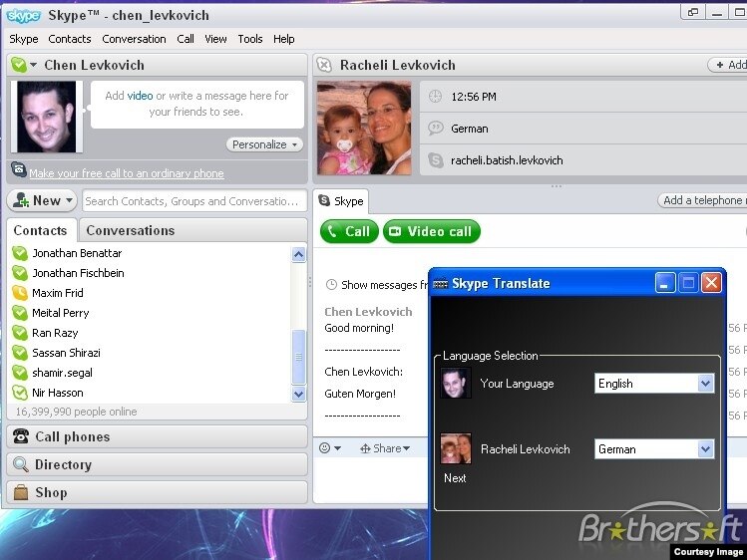The width and height of the screenshot is (747, 560).
Task: Click the green Call button
Action: 349,232
